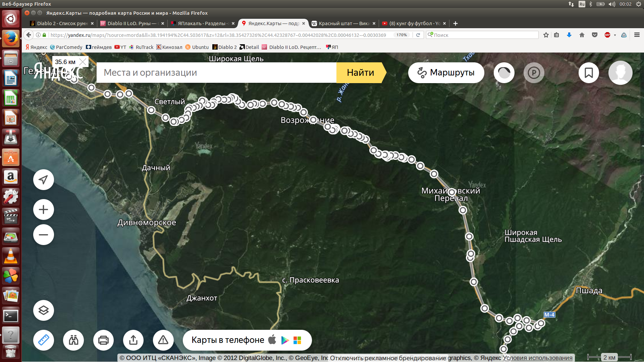Click Отключить рекламное брендирование link

[x=388, y=358]
